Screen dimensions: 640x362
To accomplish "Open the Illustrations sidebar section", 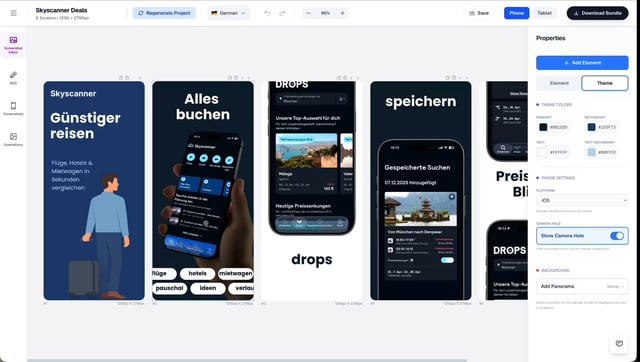I will click(13, 139).
